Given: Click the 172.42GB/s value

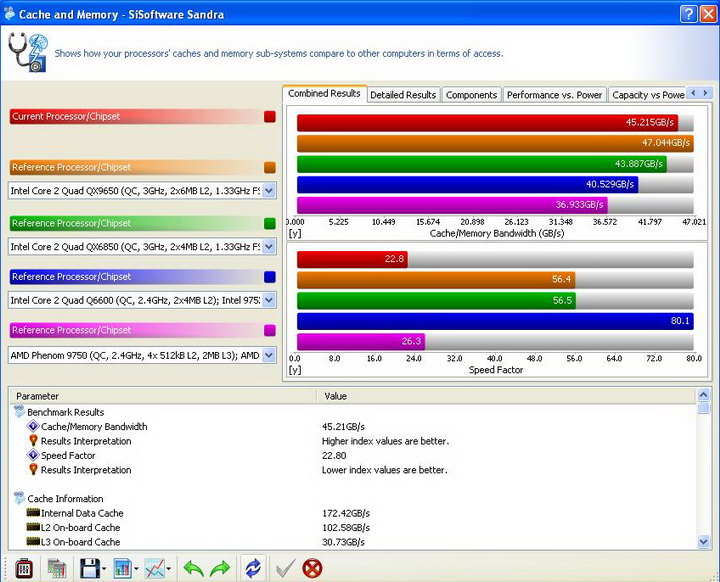Looking at the screenshot, I should (x=345, y=513).
